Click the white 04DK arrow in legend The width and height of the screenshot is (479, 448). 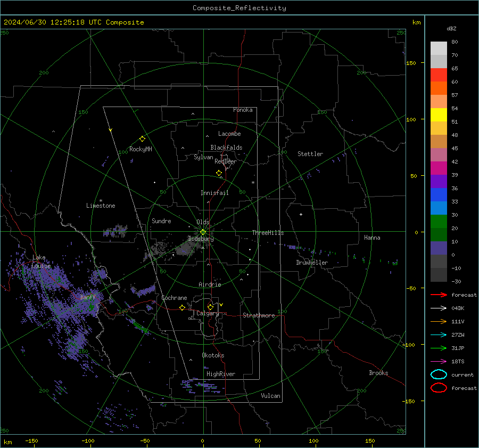point(439,308)
